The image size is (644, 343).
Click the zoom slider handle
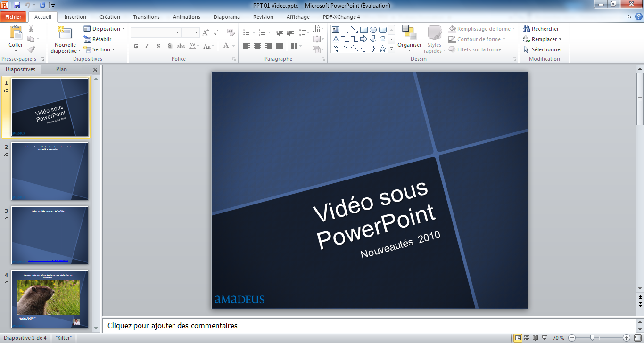[x=592, y=338]
